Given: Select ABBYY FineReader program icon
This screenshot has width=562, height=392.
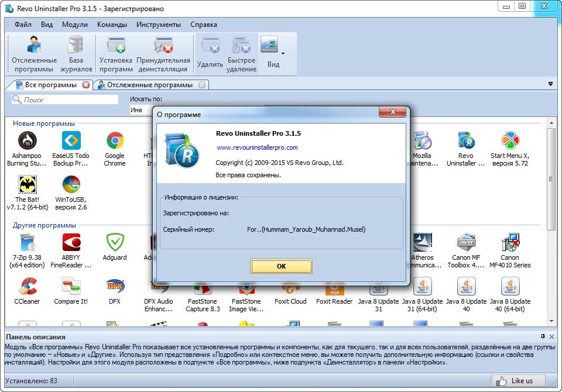Looking at the screenshot, I should (x=71, y=242).
